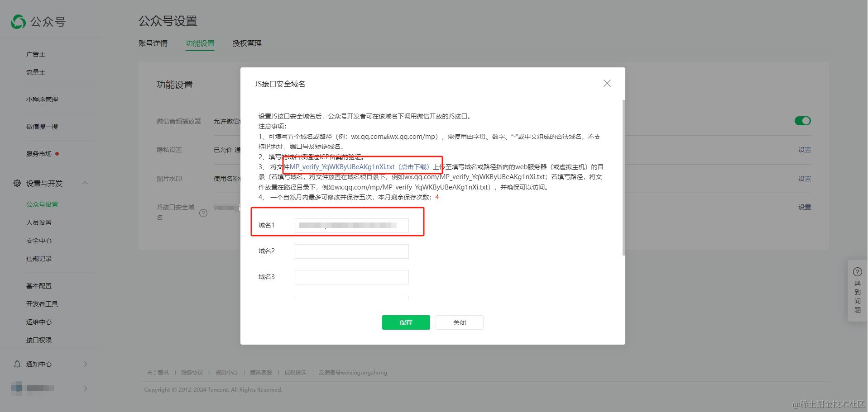
Task: Click the account avatar in the sidebar
Action: click(x=16, y=388)
